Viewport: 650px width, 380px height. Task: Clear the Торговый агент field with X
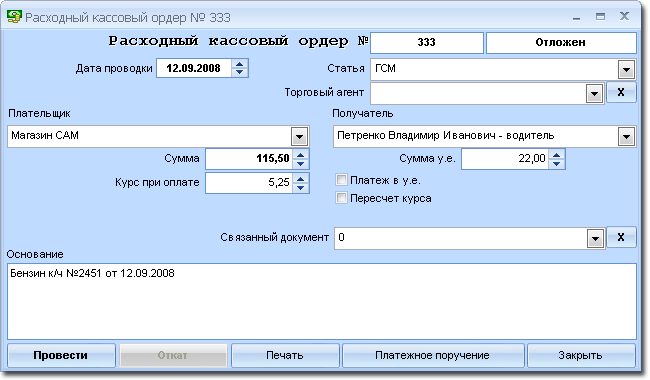click(x=621, y=92)
